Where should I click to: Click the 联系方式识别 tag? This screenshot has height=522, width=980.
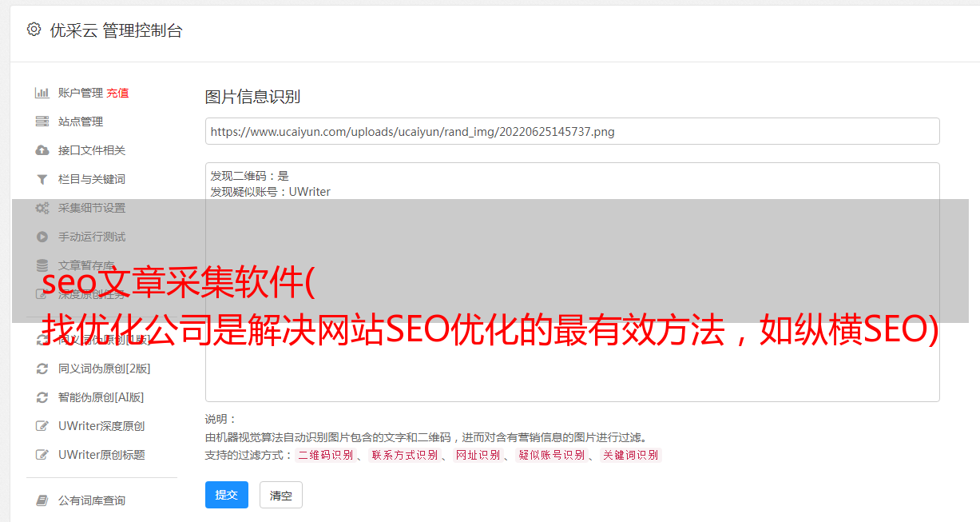pyautogui.click(x=404, y=455)
